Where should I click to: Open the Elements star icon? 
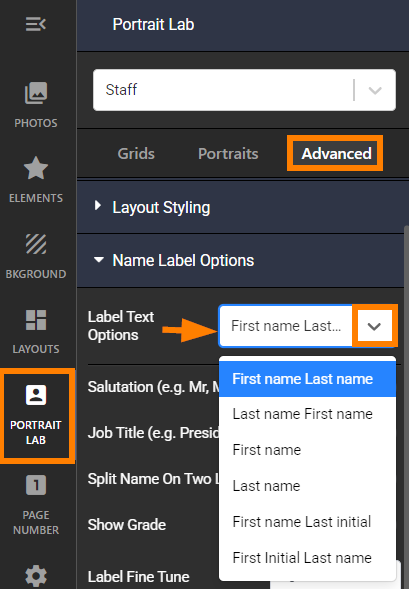click(36, 168)
